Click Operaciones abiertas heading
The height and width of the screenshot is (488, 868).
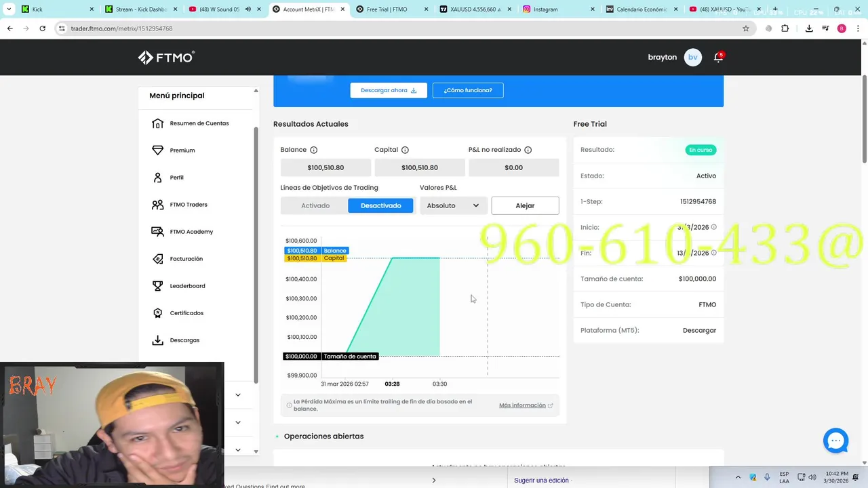click(323, 436)
